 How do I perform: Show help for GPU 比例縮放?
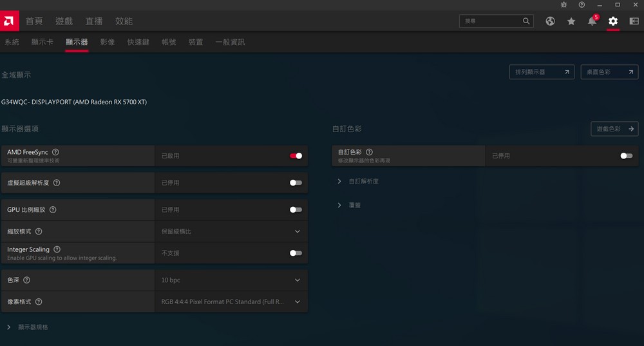(x=53, y=209)
